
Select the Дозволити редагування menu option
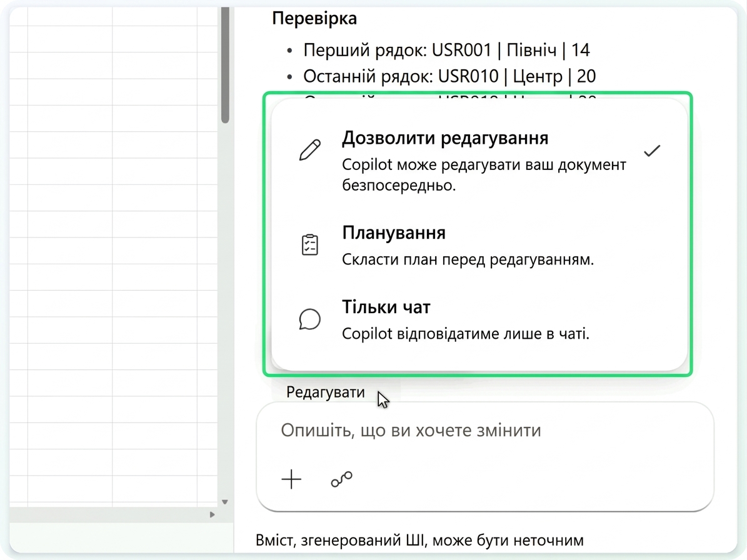[x=479, y=160]
